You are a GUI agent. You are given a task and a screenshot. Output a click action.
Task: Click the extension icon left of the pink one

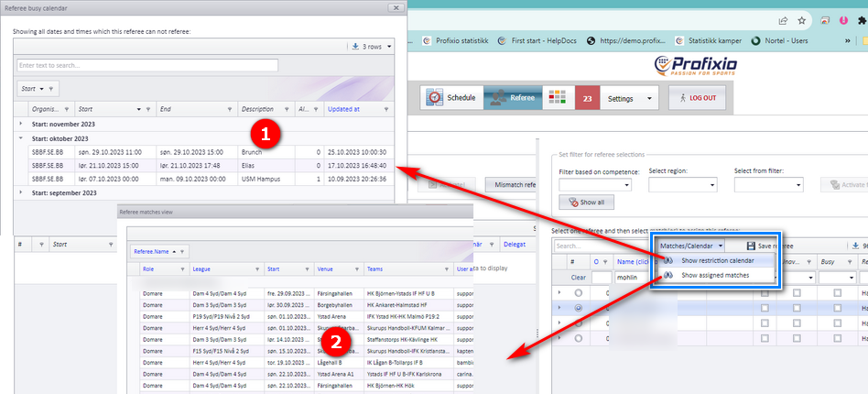click(x=825, y=21)
